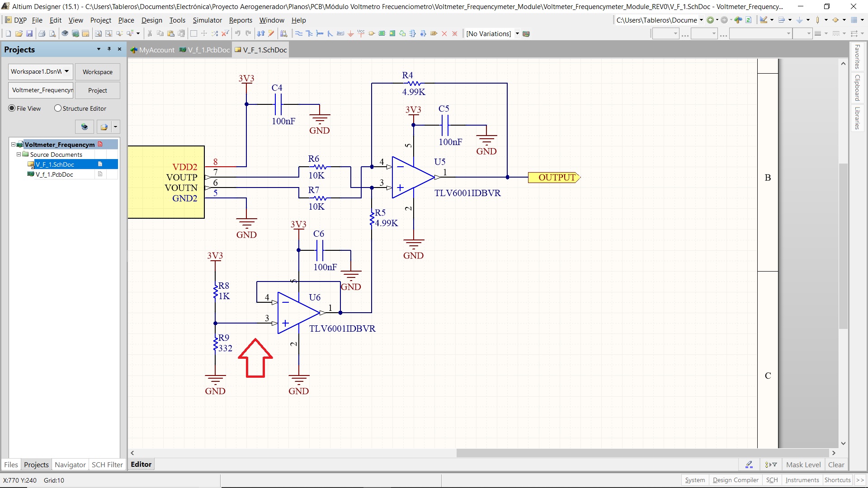
Task: Open the No Variations dropdown
Action: 517,33
